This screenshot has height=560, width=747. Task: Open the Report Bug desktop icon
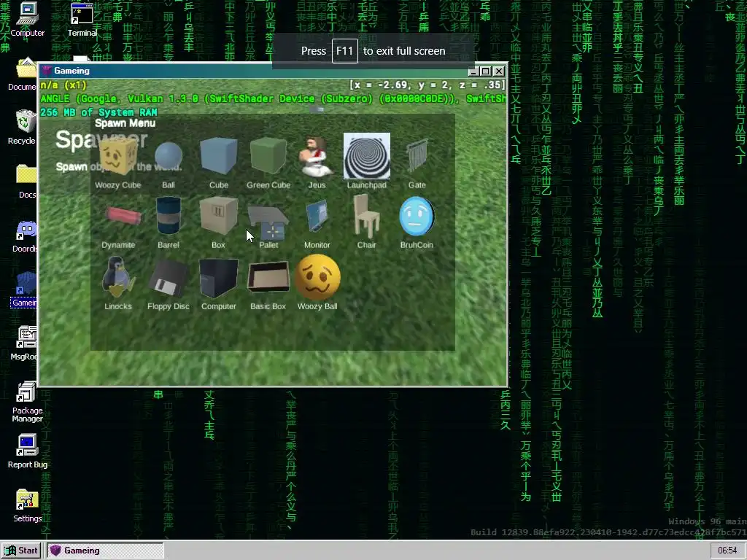click(x=27, y=451)
